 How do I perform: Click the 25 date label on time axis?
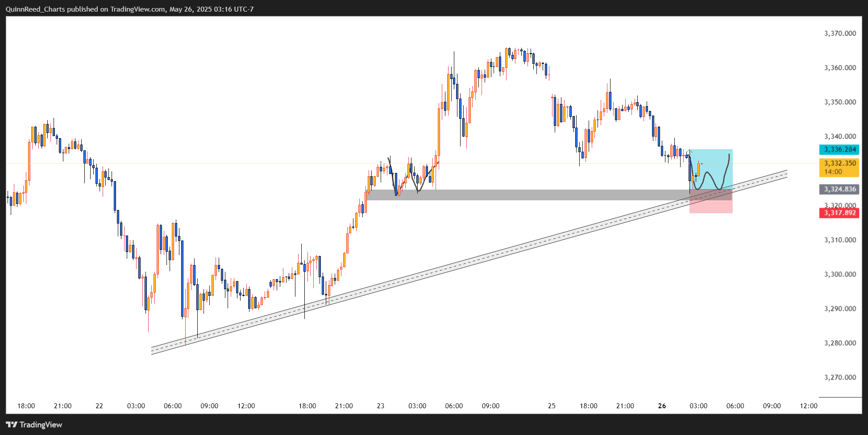pyautogui.click(x=552, y=406)
